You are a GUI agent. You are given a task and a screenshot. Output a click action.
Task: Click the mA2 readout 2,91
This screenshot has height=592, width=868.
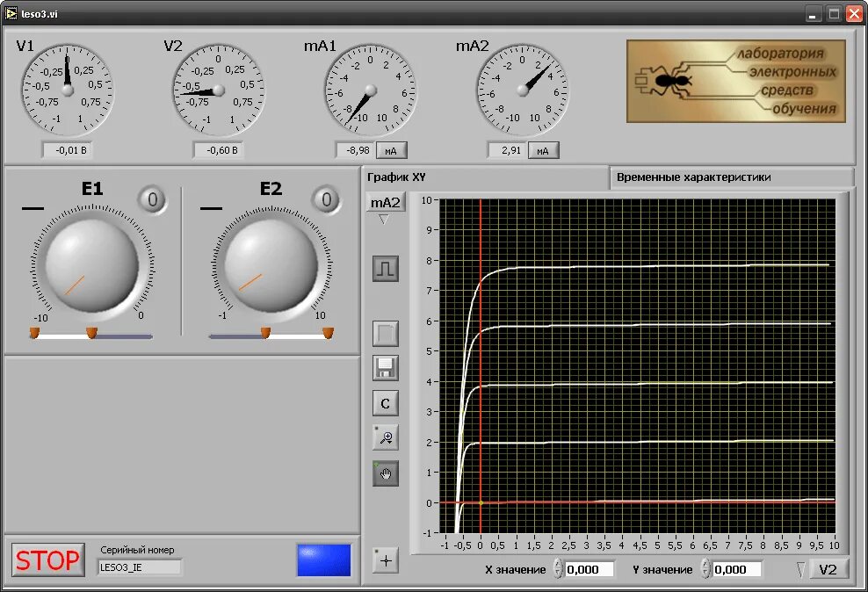(x=507, y=150)
